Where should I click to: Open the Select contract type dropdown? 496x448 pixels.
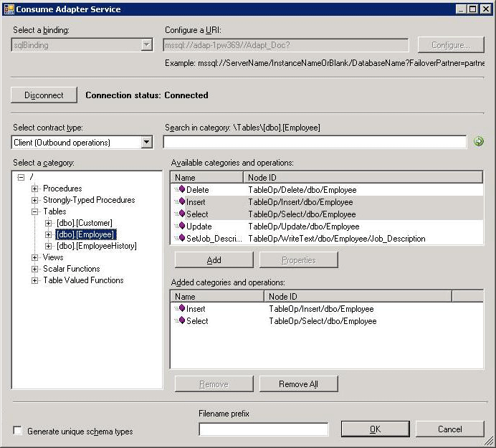pyautogui.click(x=146, y=143)
